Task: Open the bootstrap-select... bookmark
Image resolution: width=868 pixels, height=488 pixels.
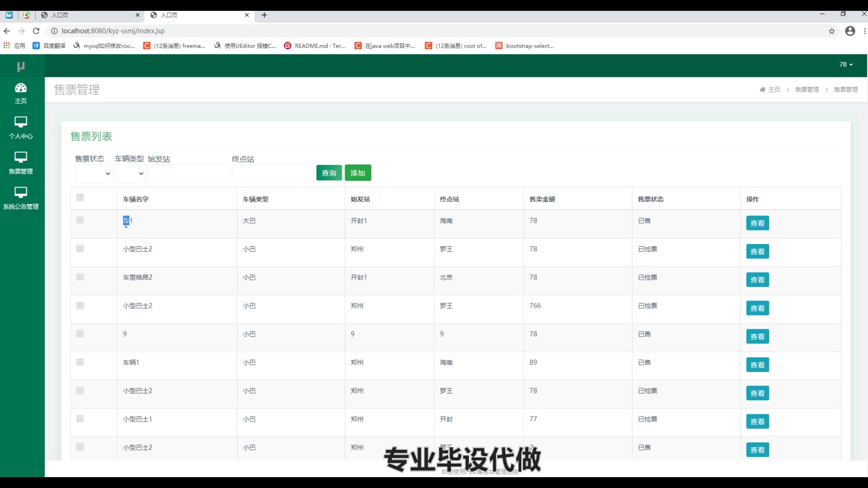Action: (524, 46)
